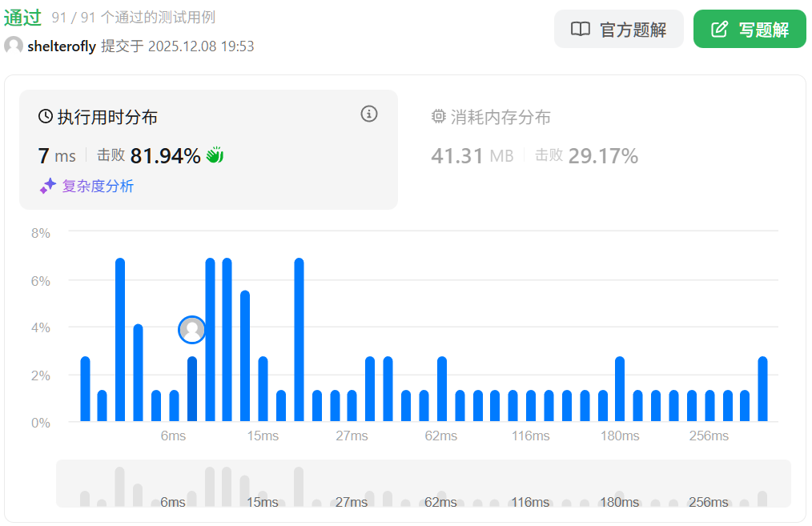
Task: Select the rightmost bar in the runtime chart
Action: (762, 389)
